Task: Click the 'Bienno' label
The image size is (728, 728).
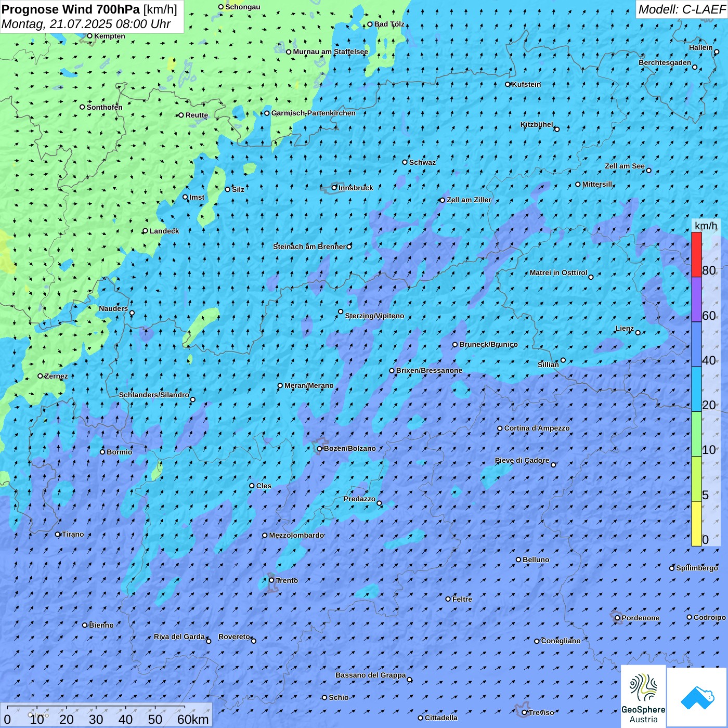Action: [x=101, y=625]
